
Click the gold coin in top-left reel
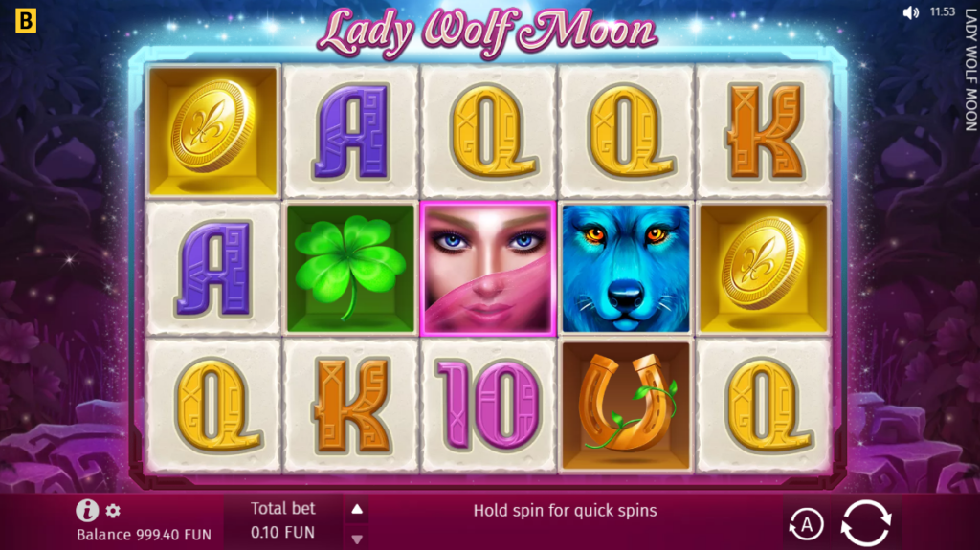(x=213, y=131)
